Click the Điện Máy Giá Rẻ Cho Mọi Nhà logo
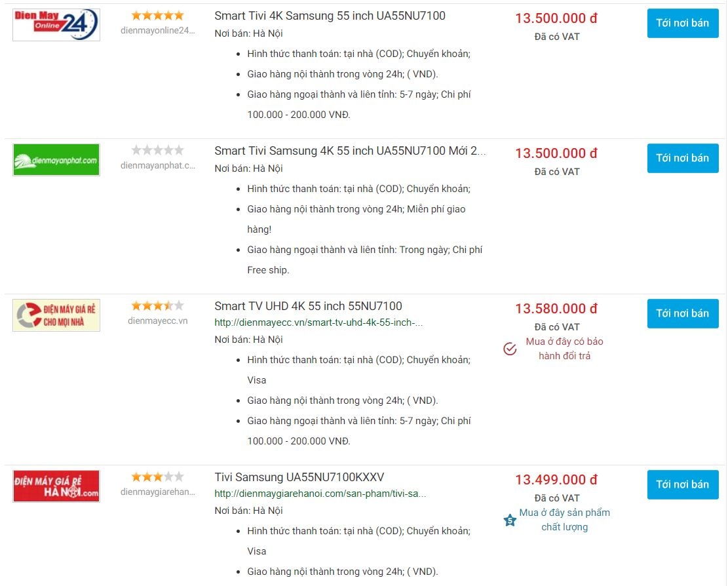The image size is (728, 586). pos(56,315)
